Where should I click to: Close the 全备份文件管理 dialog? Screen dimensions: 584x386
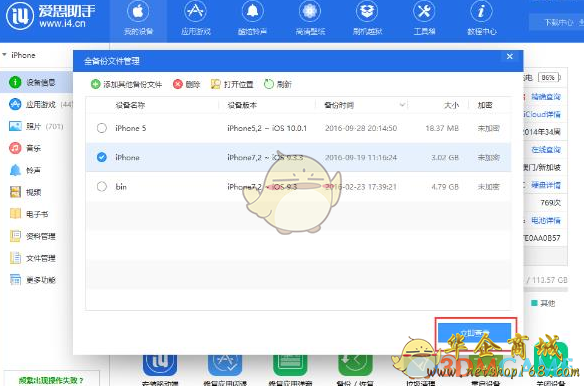(510, 56)
